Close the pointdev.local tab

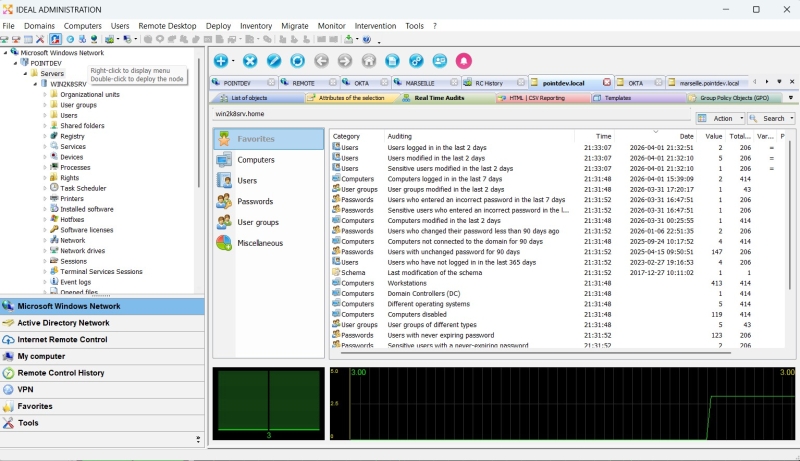tap(606, 83)
